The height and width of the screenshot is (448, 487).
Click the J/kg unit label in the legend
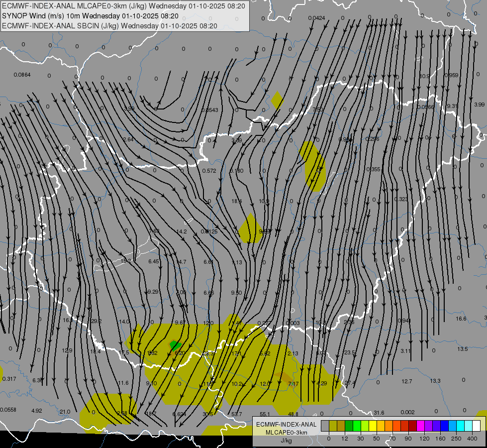287,441
